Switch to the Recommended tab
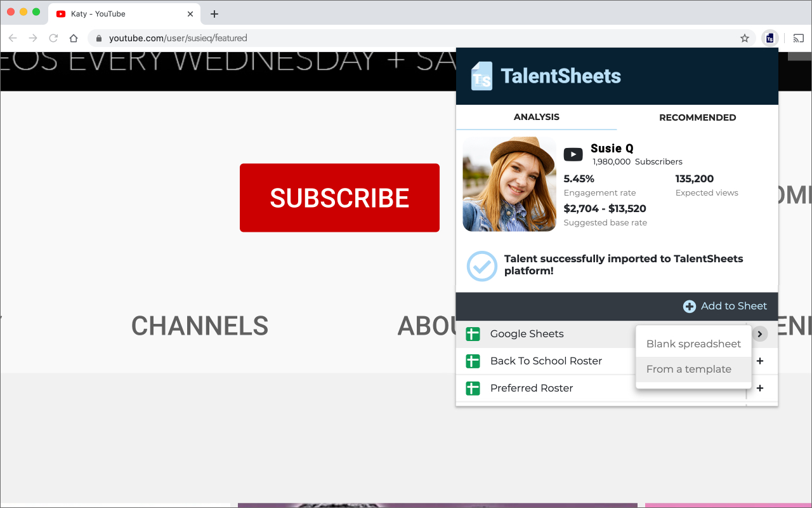The image size is (812, 508). tap(697, 117)
